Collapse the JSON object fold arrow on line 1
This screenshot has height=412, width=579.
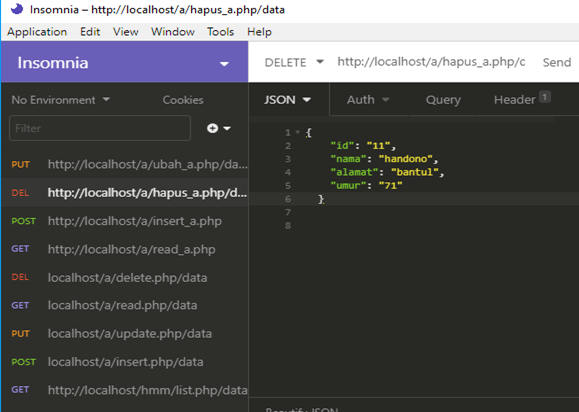tap(297, 132)
